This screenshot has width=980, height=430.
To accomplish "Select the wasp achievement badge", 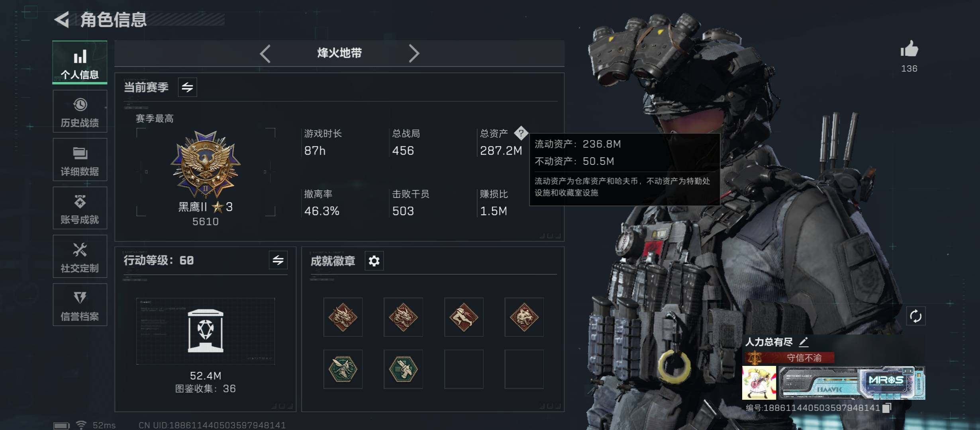I will tap(343, 369).
